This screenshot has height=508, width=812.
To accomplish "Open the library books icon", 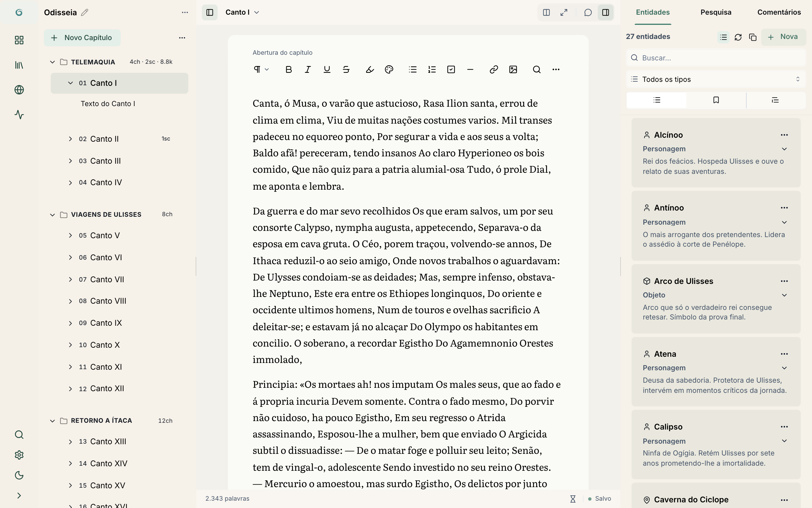I will coord(19,65).
